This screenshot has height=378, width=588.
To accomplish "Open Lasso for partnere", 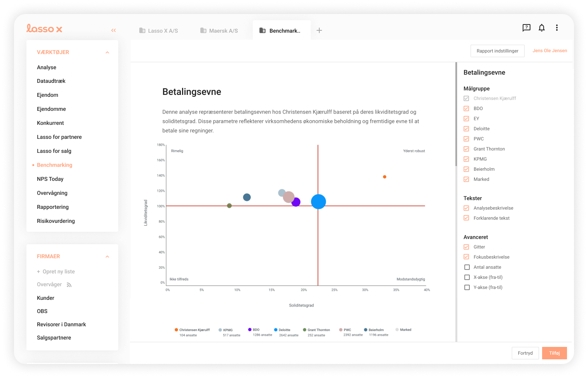I will (59, 137).
